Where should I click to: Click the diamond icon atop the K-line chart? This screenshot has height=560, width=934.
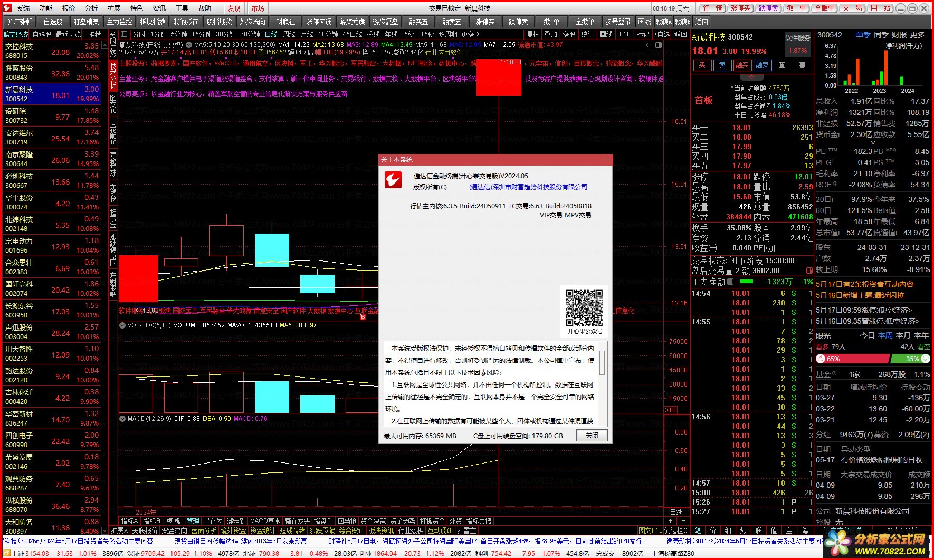[649, 45]
